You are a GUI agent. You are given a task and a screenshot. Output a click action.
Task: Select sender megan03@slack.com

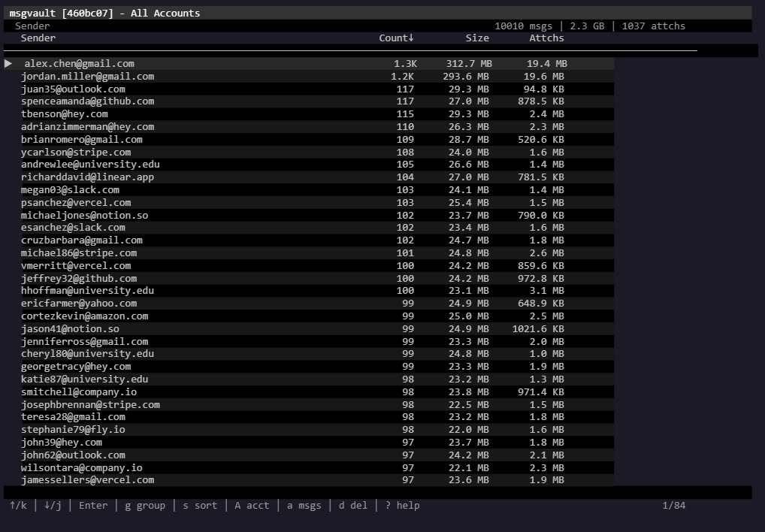click(x=309, y=189)
